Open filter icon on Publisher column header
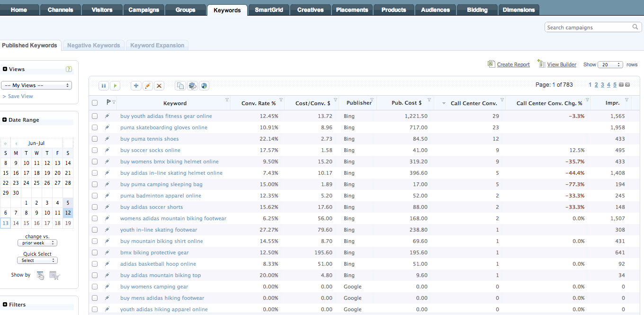 coord(371,100)
